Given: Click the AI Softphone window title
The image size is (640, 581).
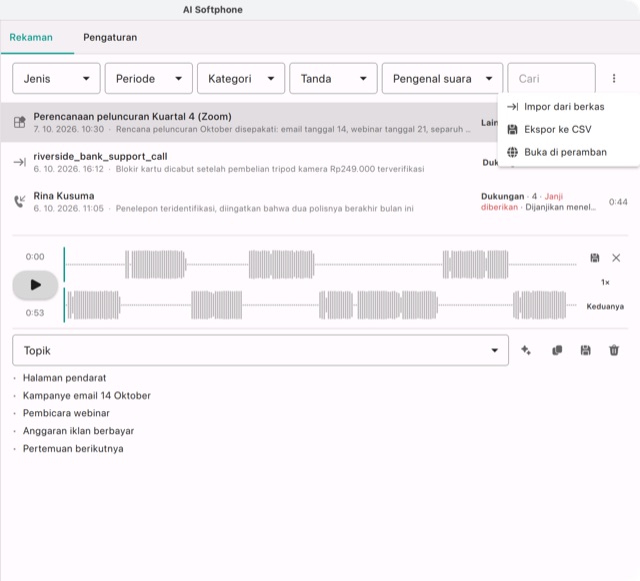Looking at the screenshot, I should coord(213,10).
